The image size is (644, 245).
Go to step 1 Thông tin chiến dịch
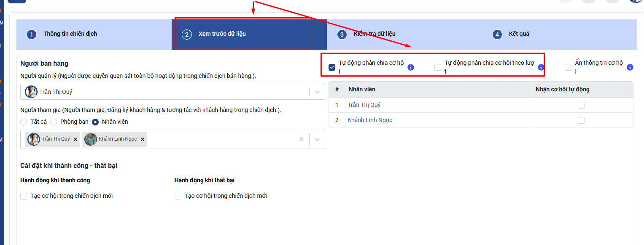(70, 34)
